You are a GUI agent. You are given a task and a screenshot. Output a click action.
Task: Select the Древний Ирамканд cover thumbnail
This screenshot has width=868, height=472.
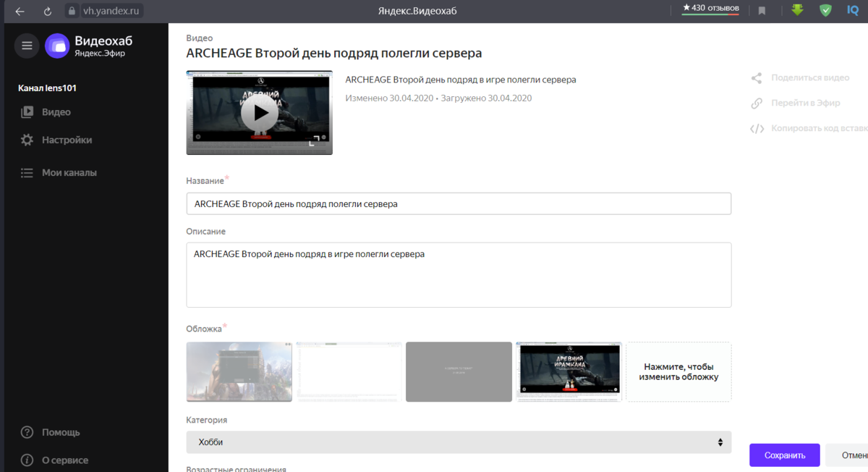tap(569, 372)
